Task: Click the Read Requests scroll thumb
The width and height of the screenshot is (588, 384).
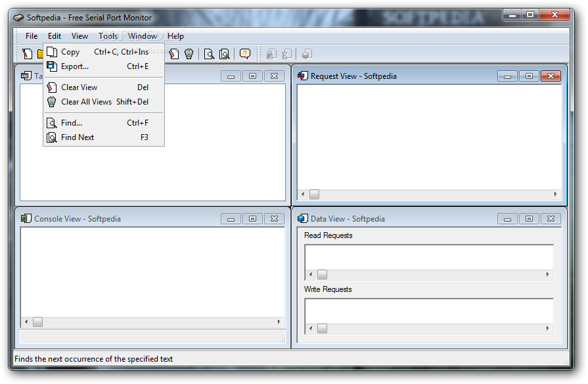Action: pyautogui.click(x=322, y=274)
